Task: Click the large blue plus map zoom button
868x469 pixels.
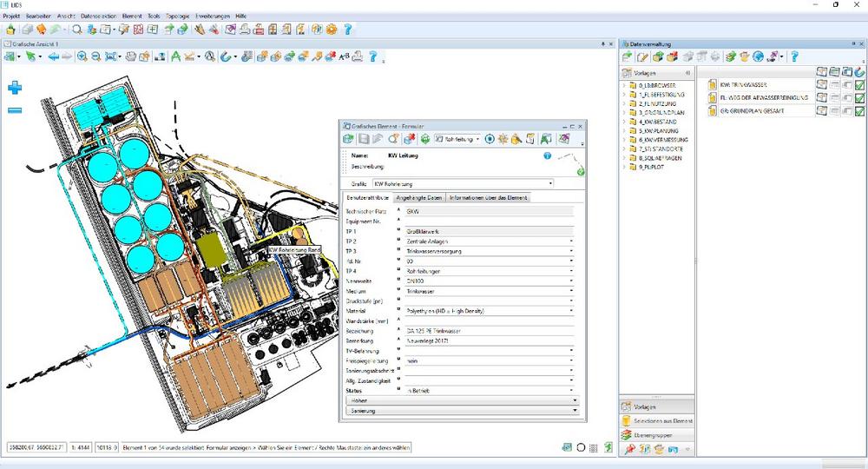Action: pyautogui.click(x=15, y=87)
